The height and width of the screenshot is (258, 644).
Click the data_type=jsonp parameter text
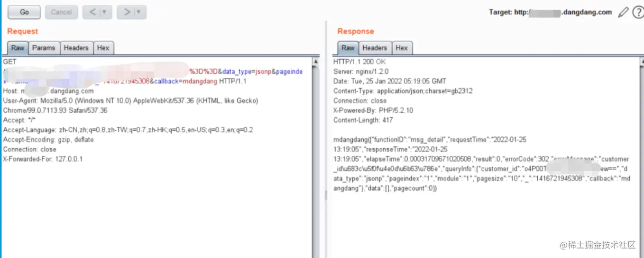pos(246,71)
